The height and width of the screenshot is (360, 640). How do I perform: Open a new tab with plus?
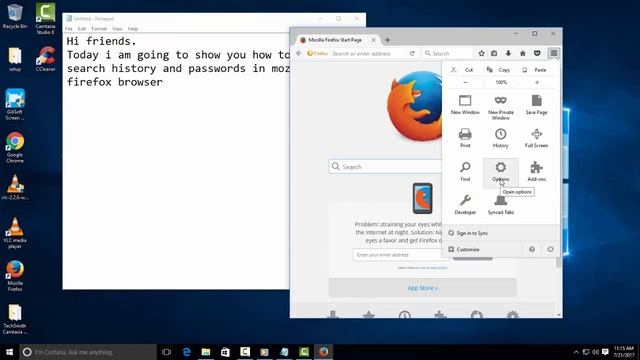[x=387, y=40]
